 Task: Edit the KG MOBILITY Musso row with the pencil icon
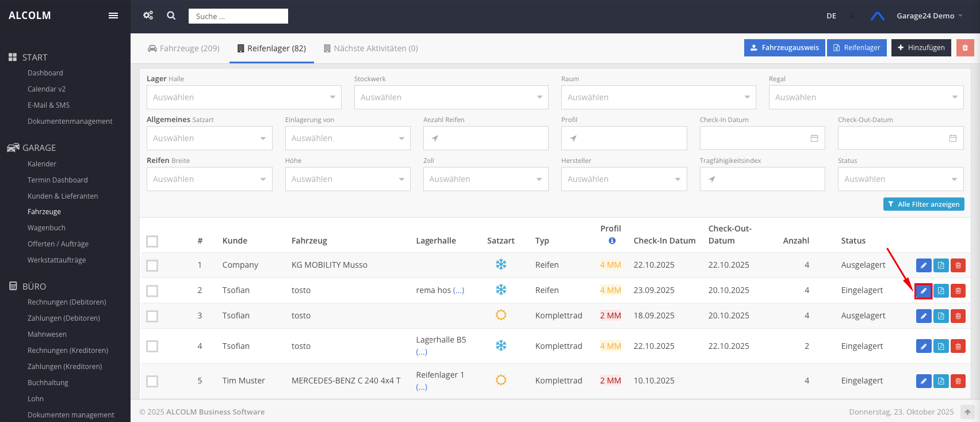(923, 265)
